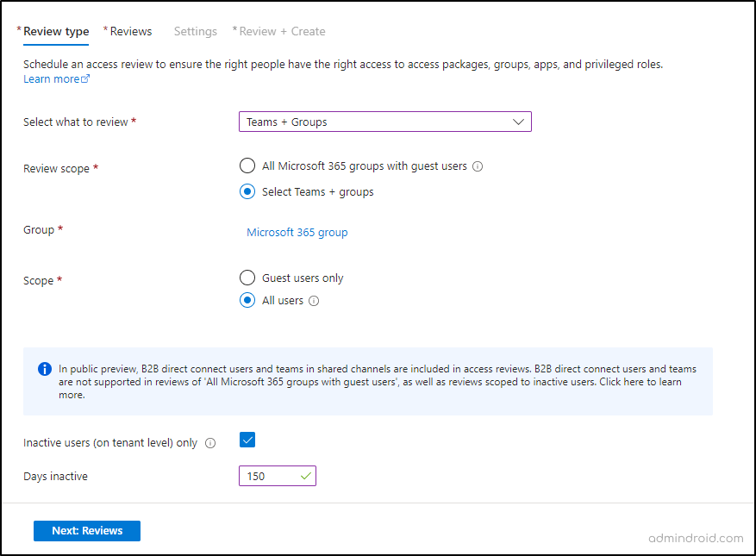Uncheck Inactive users on tenant level checkbox

coord(247,440)
